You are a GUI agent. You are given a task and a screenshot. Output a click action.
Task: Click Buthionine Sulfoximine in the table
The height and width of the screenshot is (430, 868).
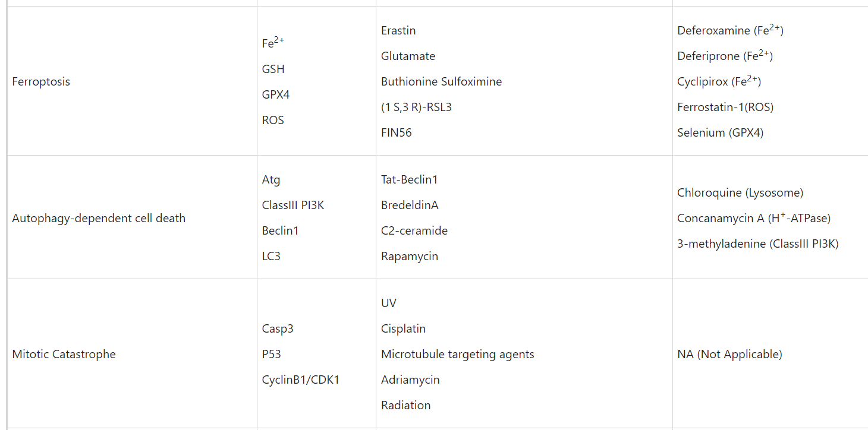pos(441,81)
